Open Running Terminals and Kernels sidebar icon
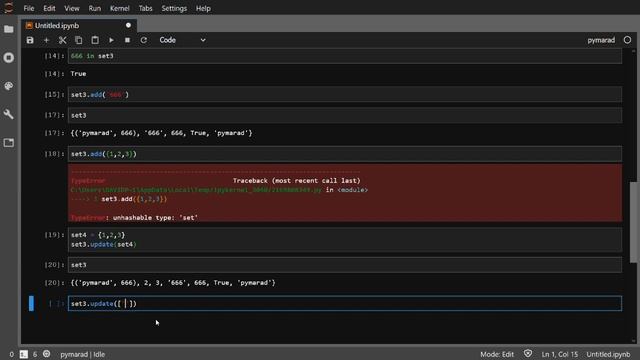Image resolution: width=640 pixels, height=360 pixels. 9,58
